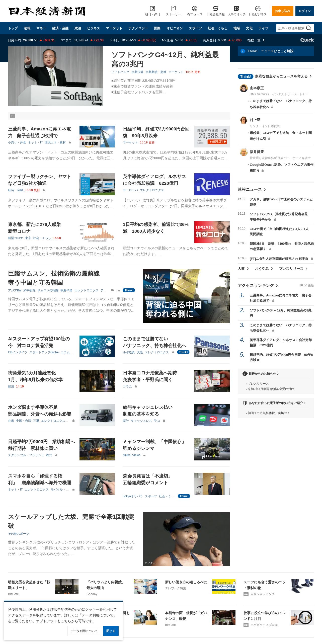Open 巨艦サムスン、技術防衛の最前線 headline
The height and width of the screenshot is (644, 322).
pyautogui.click(x=54, y=278)
